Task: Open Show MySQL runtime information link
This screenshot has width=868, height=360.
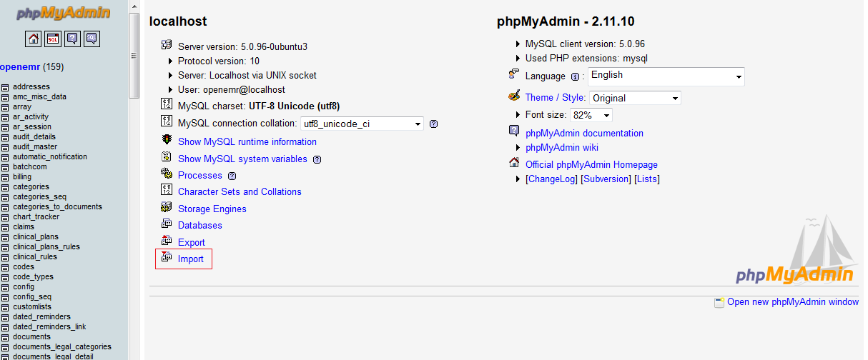Action: (x=247, y=141)
